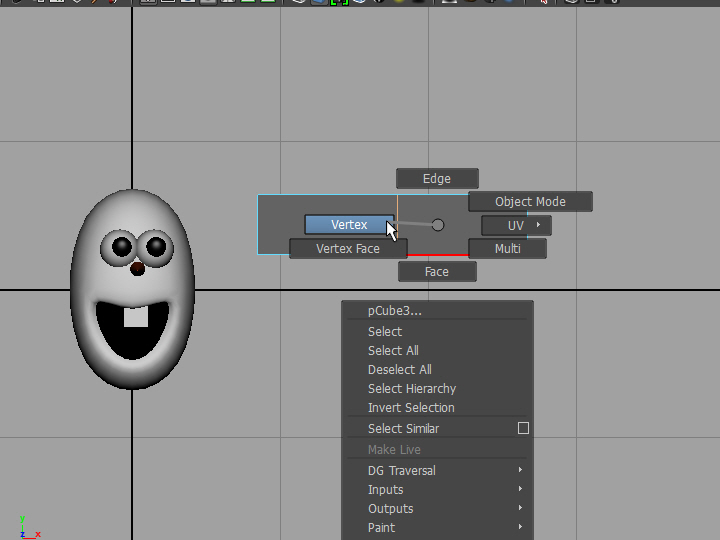Select Vertex Face mode
The width and height of the screenshot is (720, 540).
[348, 249]
